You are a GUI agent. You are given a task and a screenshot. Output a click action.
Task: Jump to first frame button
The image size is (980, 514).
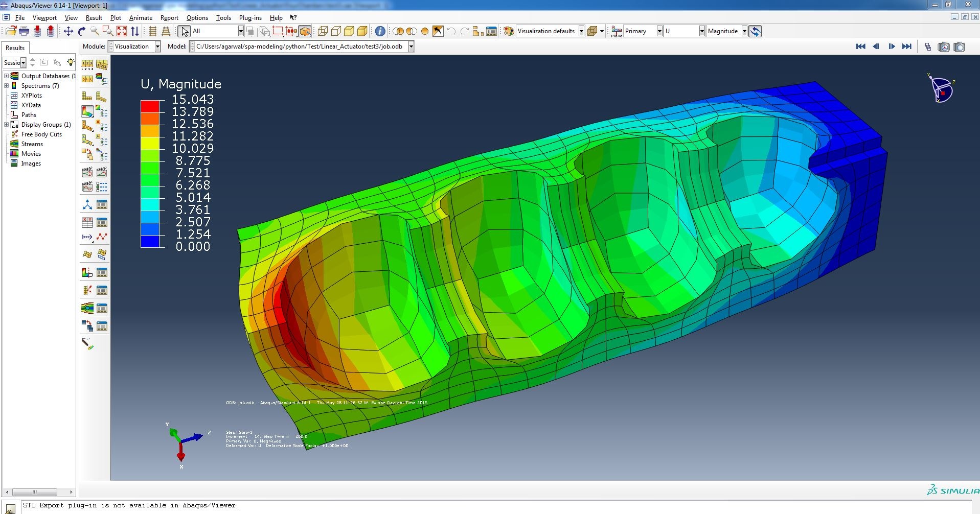860,46
